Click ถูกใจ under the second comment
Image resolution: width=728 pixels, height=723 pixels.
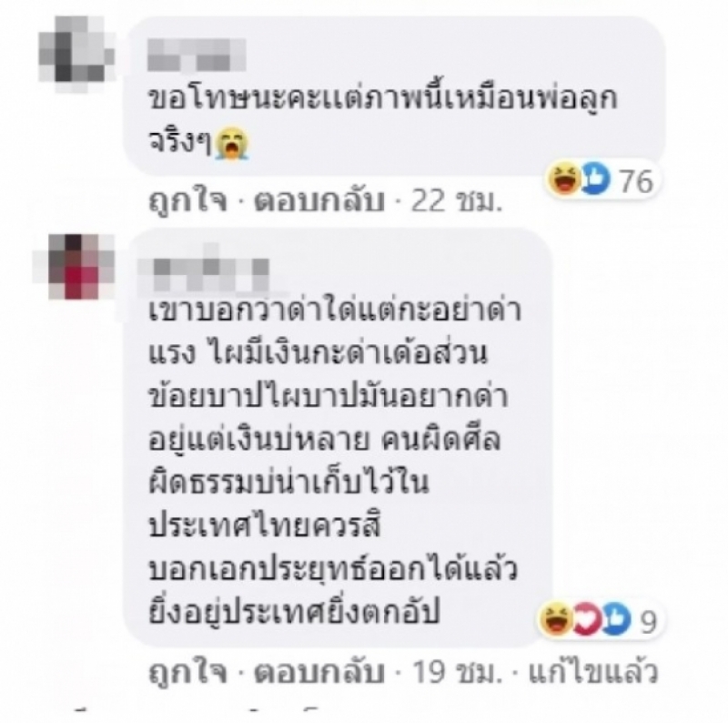point(188,672)
